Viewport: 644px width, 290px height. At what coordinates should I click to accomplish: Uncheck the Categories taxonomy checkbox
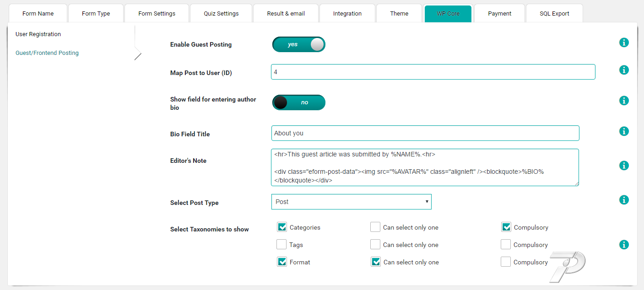click(x=282, y=227)
